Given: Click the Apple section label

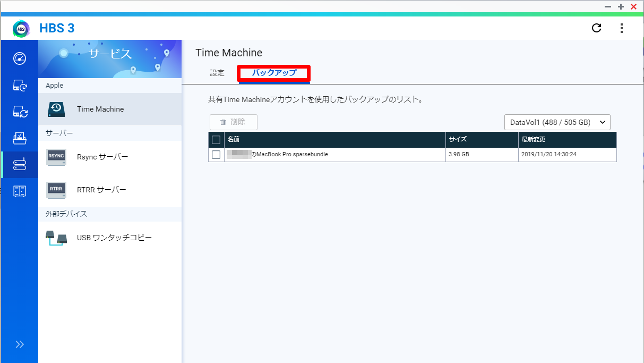Looking at the screenshot, I should point(55,86).
